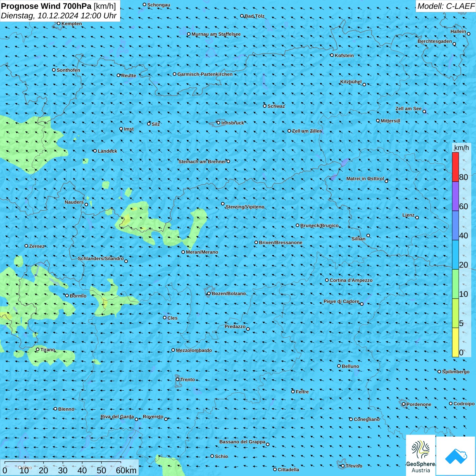This screenshot has width=476, height=476.
Task: Click the Schlanders/Silandro label
Action: pos(101,258)
